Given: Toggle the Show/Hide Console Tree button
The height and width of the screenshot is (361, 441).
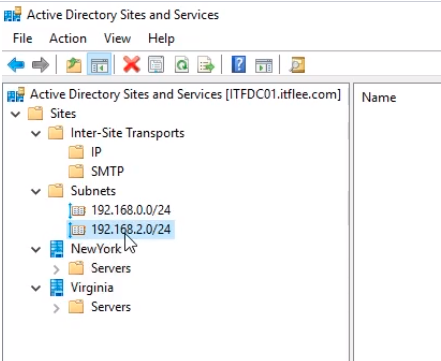Looking at the screenshot, I should (x=99, y=64).
